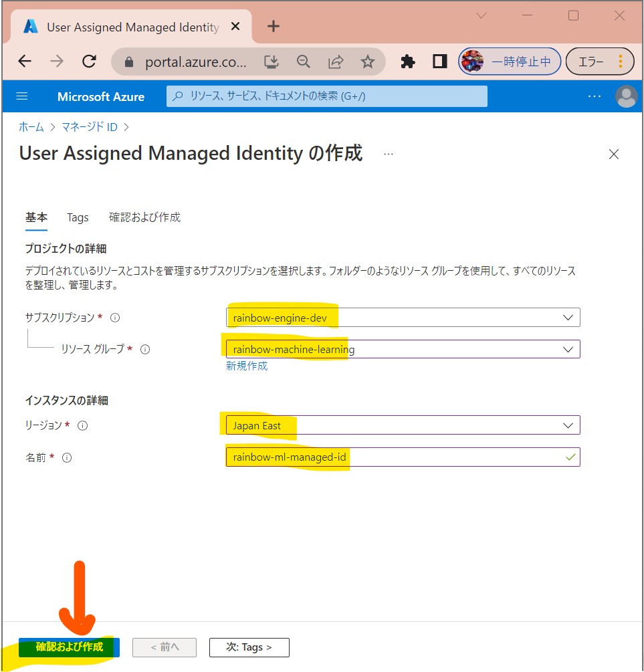Open the サブスクリプション dropdown showing rainbow-engine-dev
The width and height of the screenshot is (644, 672).
403,318
